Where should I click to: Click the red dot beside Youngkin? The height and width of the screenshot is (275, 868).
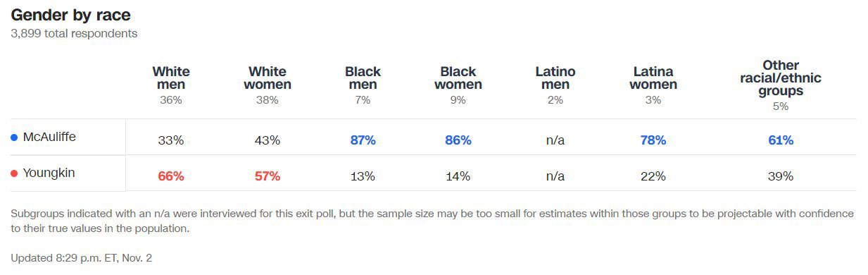coord(14,173)
